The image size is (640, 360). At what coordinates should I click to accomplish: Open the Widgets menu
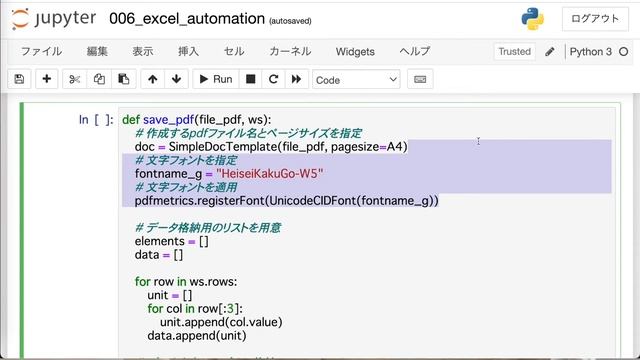coord(355,51)
